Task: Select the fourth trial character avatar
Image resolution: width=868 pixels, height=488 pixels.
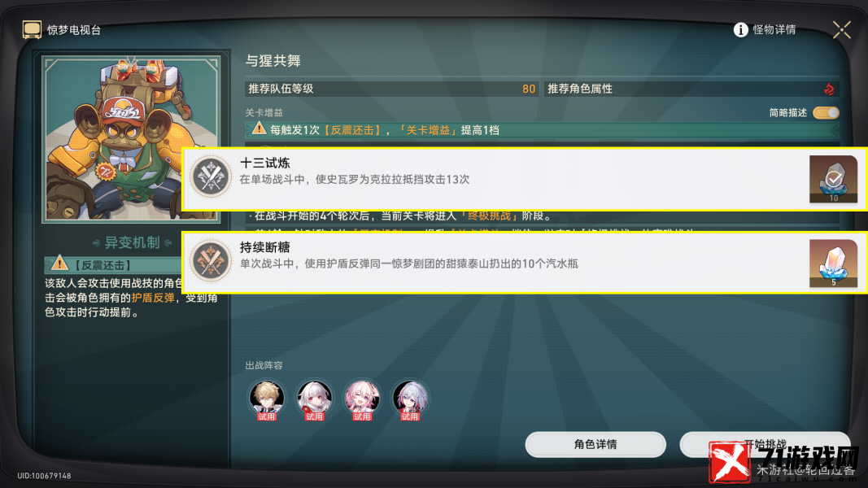Action: click(410, 399)
